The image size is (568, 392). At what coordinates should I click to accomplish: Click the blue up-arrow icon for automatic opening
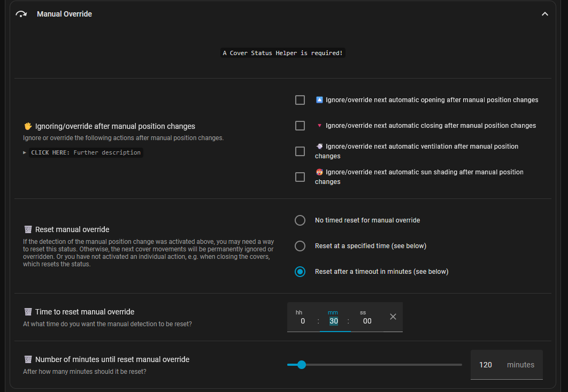coord(319,100)
